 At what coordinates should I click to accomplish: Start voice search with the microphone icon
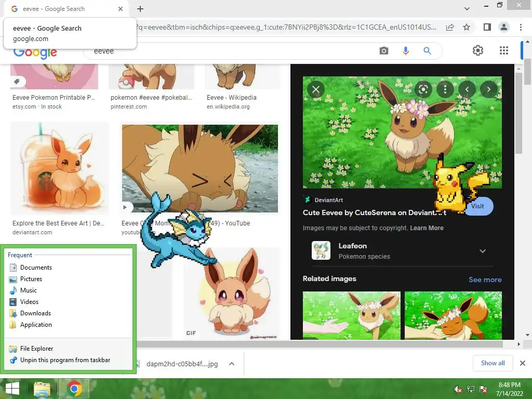(405, 51)
